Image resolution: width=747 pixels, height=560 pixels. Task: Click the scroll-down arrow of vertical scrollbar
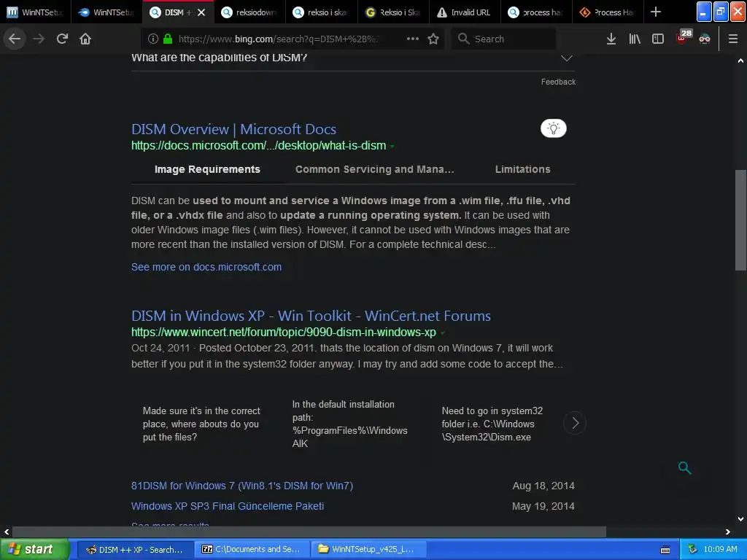point(740,519)
